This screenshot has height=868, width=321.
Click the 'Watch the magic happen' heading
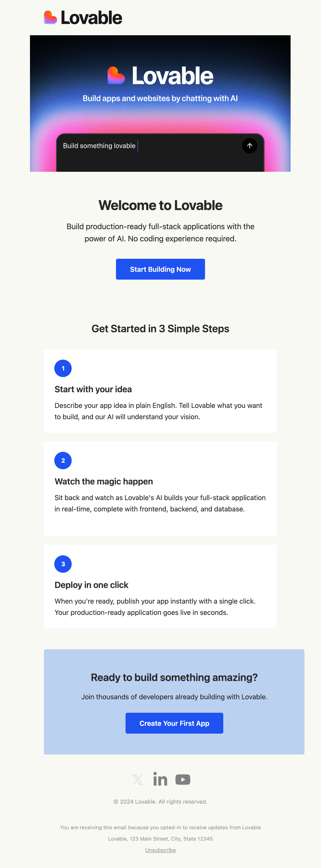104,482
